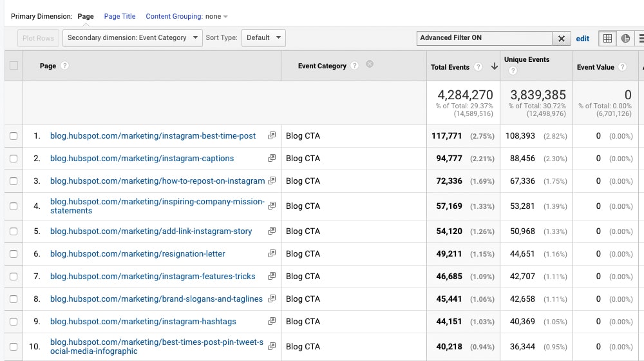Image resolution: width=644 pixels, height=361 pixels.
Task: Open instagram-best-time-post page in new window icon
Action: 272,136
